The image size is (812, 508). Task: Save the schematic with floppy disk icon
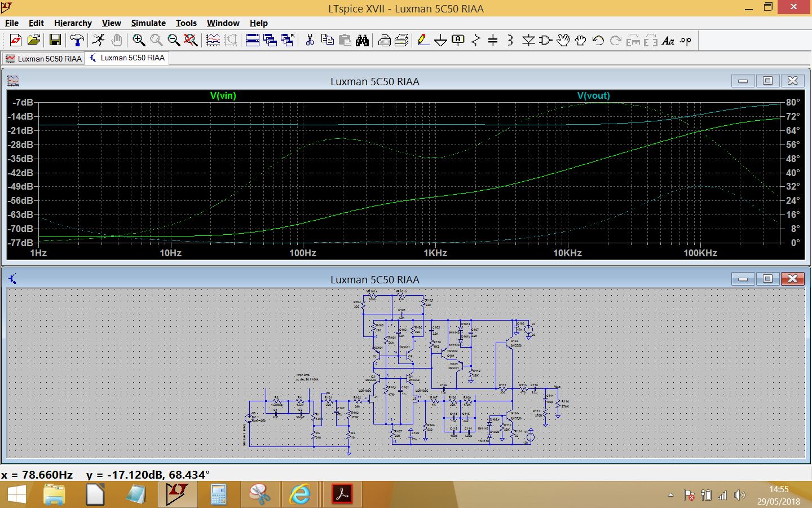click(x=55, y=40)
